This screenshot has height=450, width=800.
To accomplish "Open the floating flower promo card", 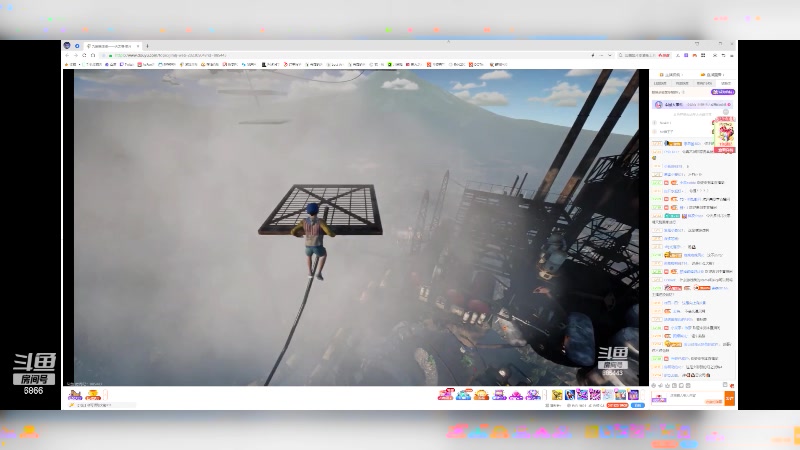I will (724, 133).
